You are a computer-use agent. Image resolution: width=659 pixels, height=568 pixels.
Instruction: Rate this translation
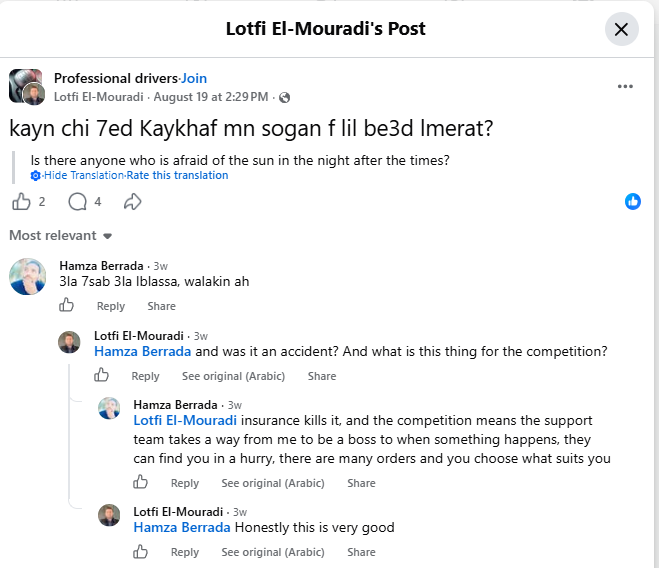(177, 175)
